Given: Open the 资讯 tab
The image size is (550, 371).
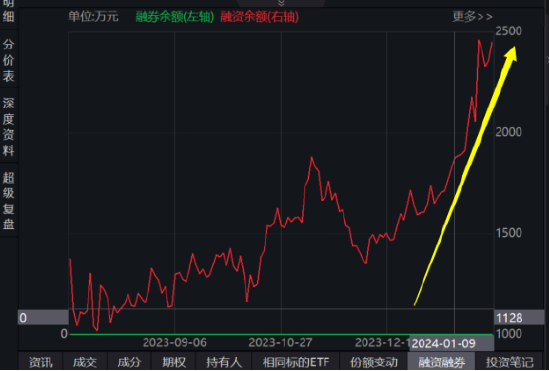Looking at the screenshot, I should point(40,362).
